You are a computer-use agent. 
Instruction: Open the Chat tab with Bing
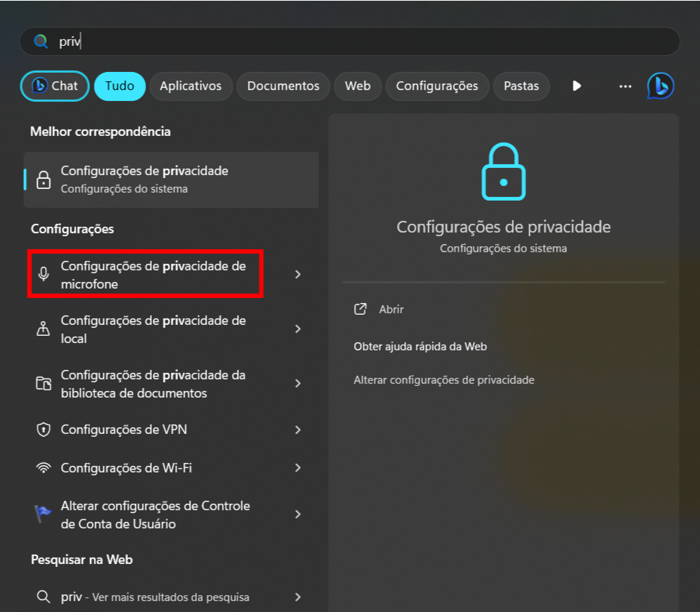click(55, 86)
